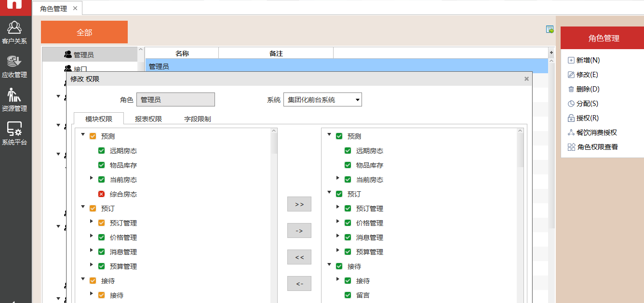Screen dimensions: 644x303
Task: Toggle the red 综合房态 checkbox
Action: point(101,194)
